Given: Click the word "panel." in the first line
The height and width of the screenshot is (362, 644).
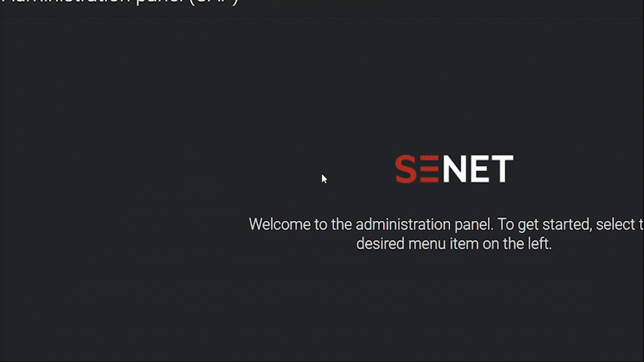Looking at the screenshot, I should point(474,225).
